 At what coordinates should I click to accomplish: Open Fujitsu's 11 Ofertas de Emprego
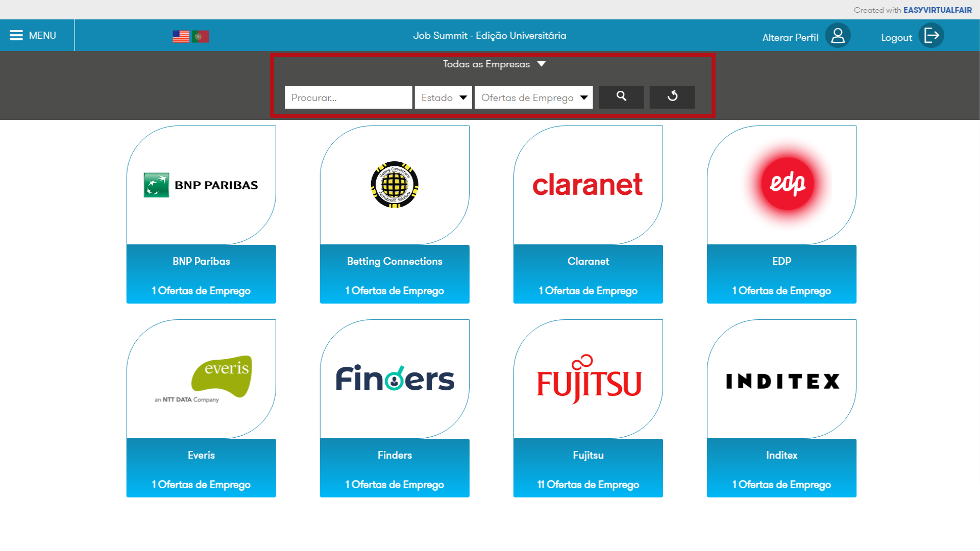pyautogui.click(x=588, y=484)
